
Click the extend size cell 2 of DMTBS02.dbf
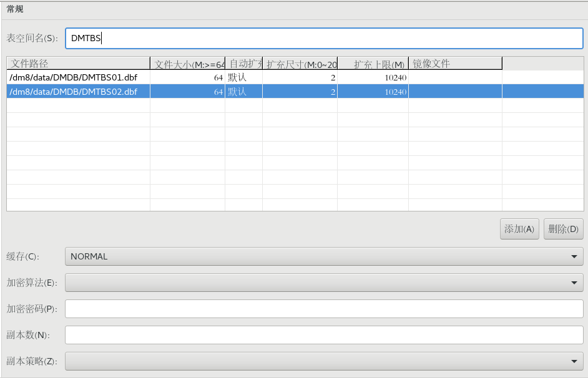pyautogui.click(x=300, y=92)
